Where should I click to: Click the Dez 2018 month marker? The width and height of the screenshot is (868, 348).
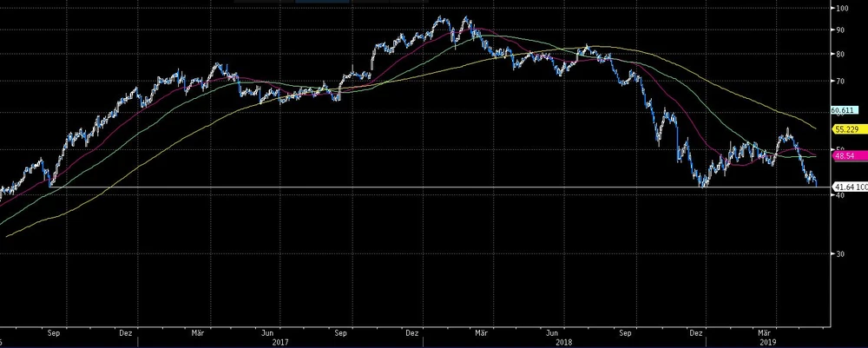(x=694, y=332)
